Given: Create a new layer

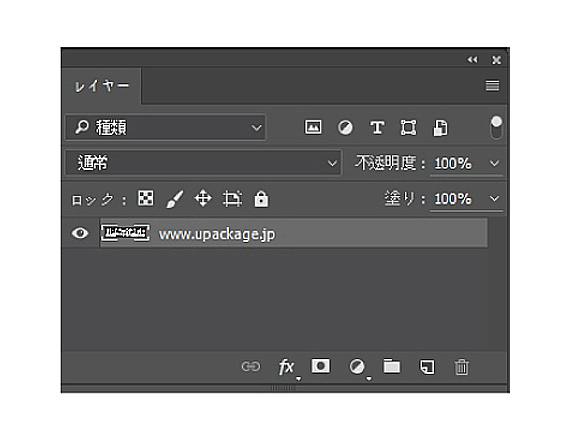Looking at the screenshot, I should pos(427,366).
